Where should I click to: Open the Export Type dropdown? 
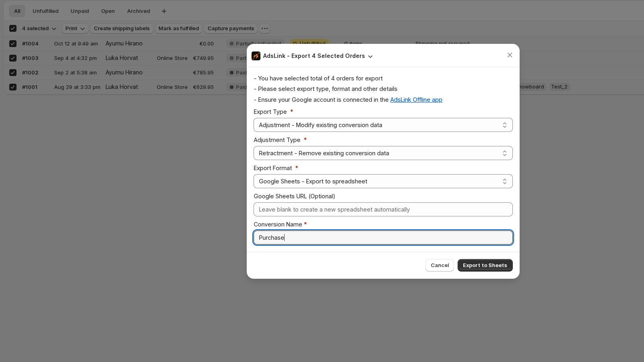tap(383, 125)
